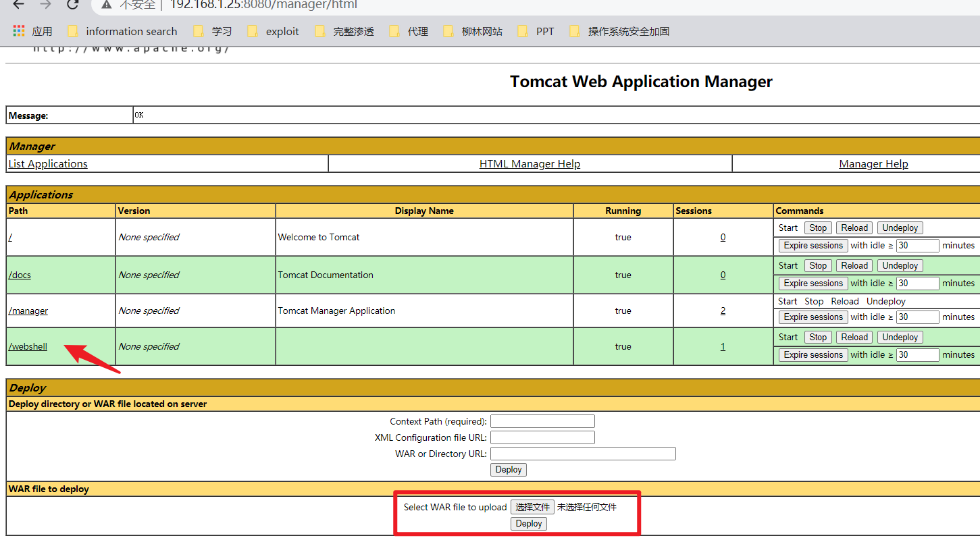
Task: Open the 柳林网站 bookmark folder
Action: pyautogui.click(x=473, y=31)
